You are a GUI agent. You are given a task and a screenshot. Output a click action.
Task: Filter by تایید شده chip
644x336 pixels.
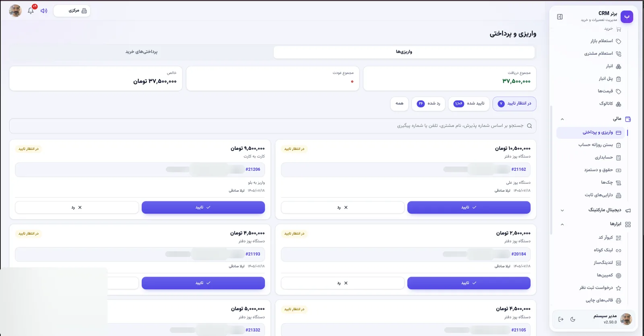coord(469,104)
